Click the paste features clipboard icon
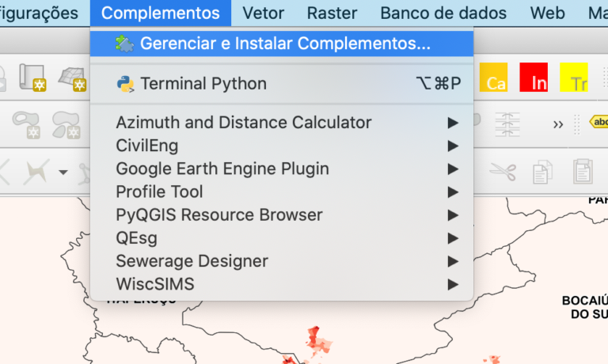Image resolution: width=608 pixels, height=364 pixels. pyautogui.click(x=583, y=170)
